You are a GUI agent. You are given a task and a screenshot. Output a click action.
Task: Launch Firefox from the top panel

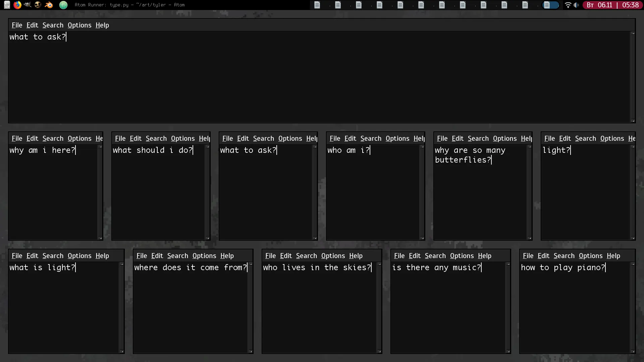(17, 5)
